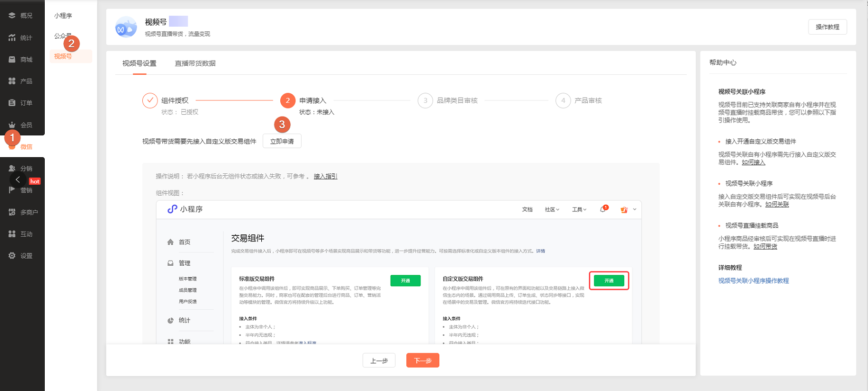Select the 商城 mall sidebar icon
Viewport: 868px width, 391px height.
[12, 60]
